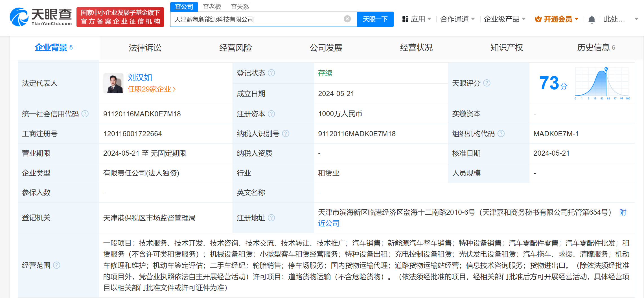Click help icon beside 天眼评分

coord(487,83)
